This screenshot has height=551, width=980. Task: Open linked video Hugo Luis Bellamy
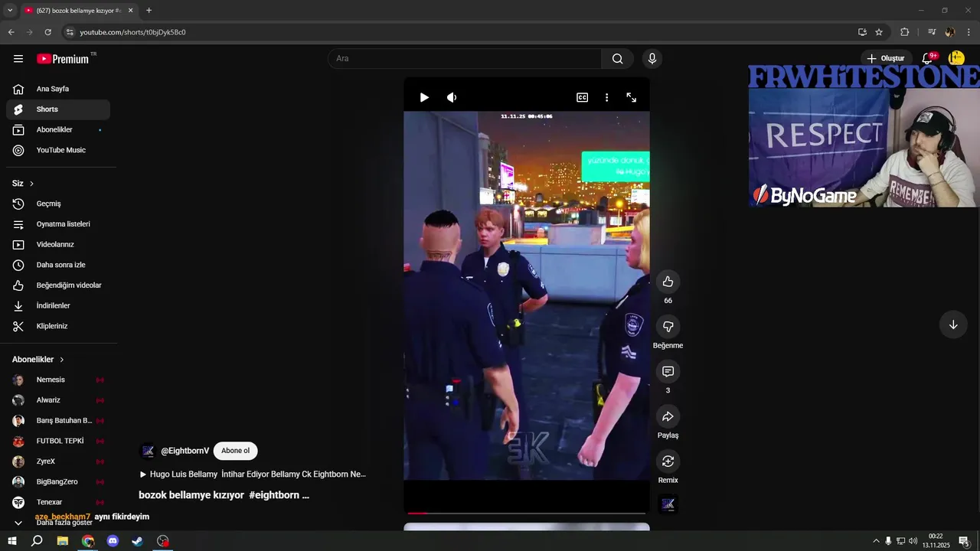253,474
